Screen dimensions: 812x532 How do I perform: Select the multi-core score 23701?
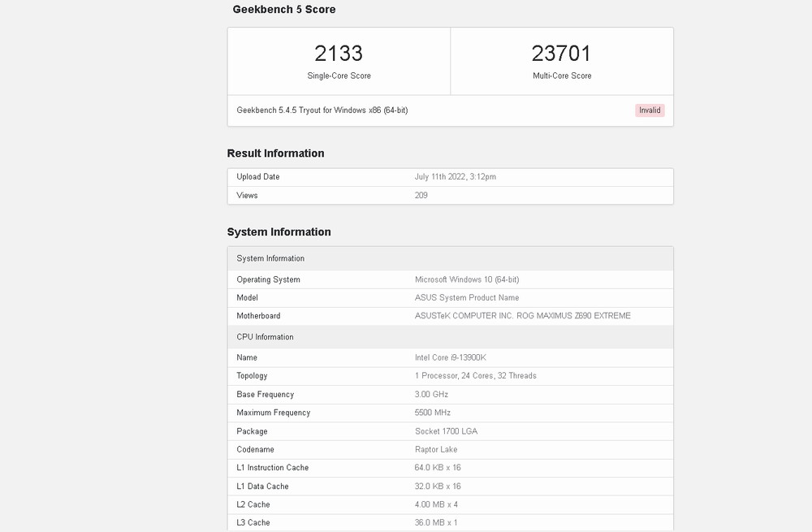pyautogui.click(x=561, y=54)
